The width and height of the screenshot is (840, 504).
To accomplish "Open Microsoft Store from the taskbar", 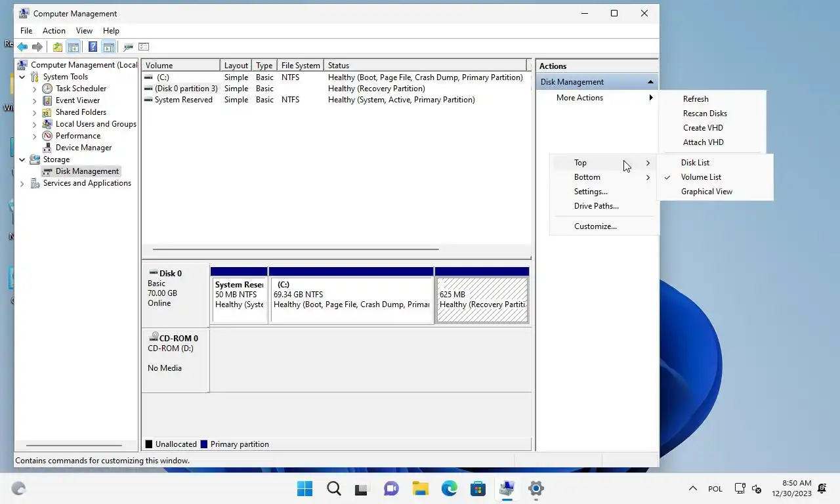I will [x=478, y=488].
